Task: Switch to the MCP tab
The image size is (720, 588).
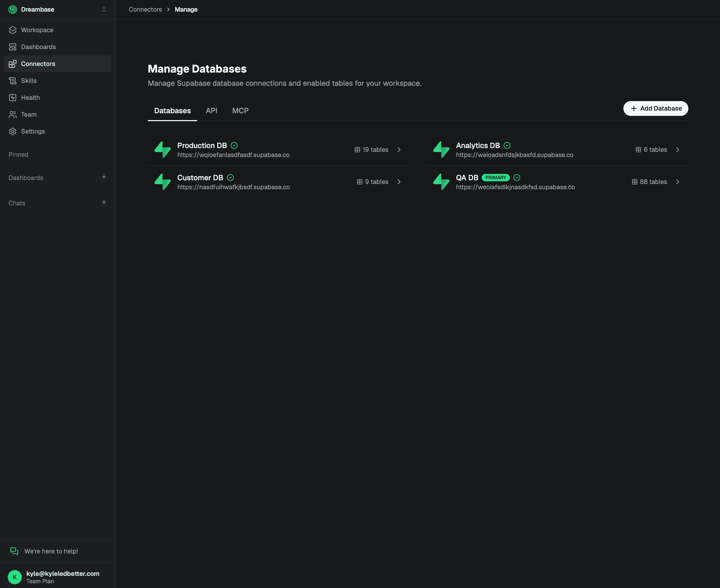Action: tap(240, 111)
